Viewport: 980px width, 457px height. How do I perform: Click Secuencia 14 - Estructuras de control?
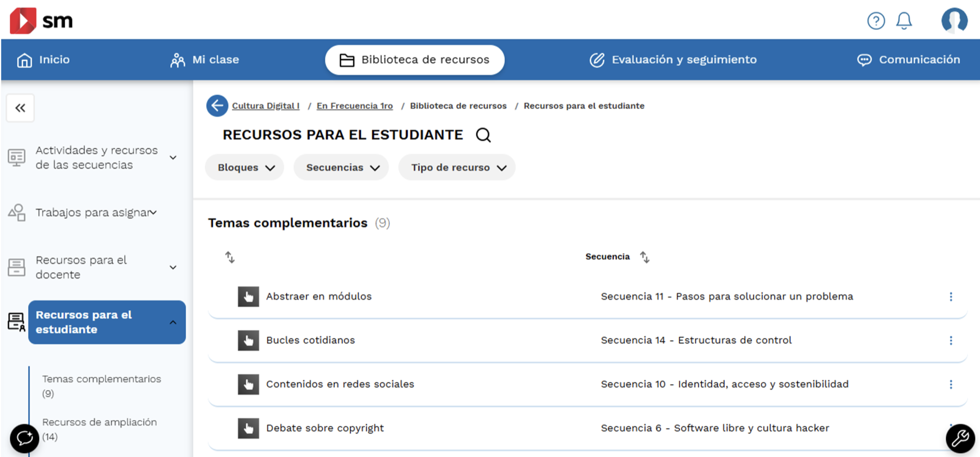click(x=696, y=341)
